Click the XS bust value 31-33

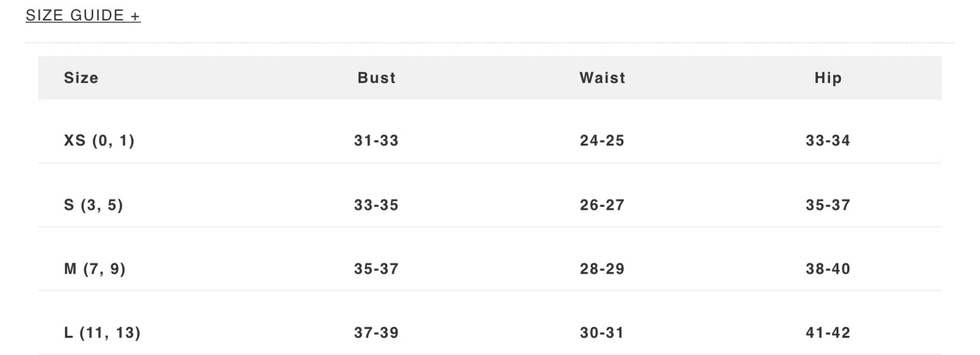click(x=376, y=141)
